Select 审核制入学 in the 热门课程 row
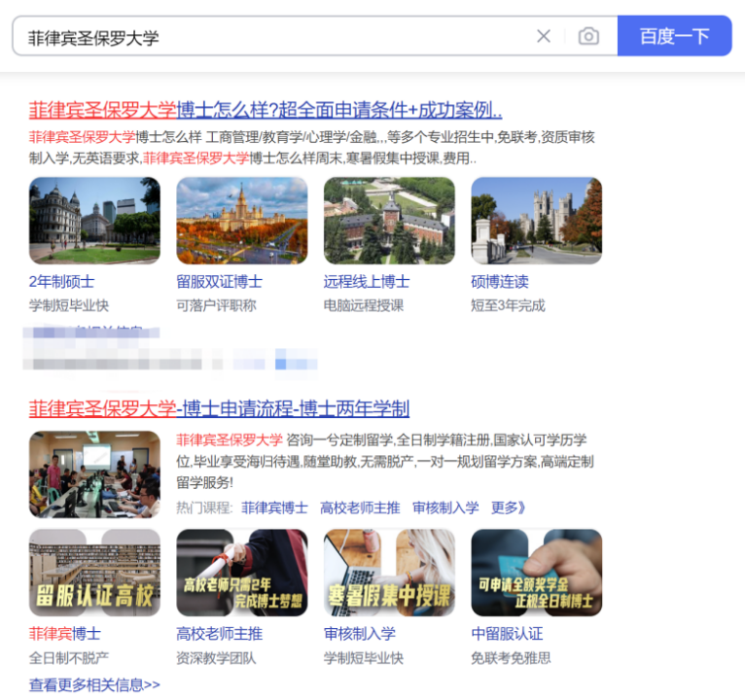The image size is (745, 700). tap(445, 508)
